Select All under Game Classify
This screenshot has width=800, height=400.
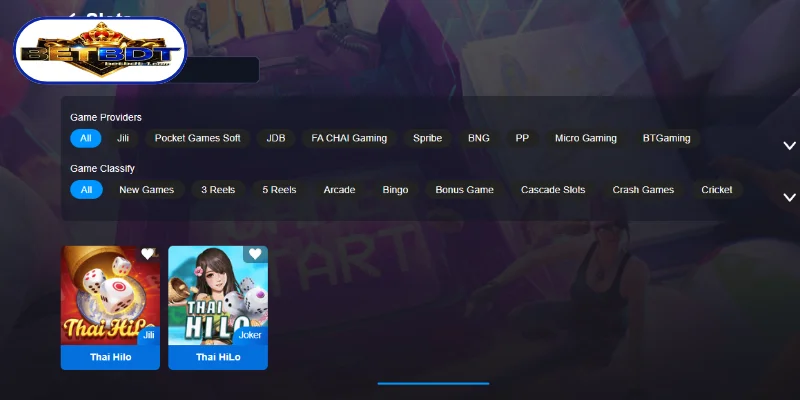tap(86, 190)
